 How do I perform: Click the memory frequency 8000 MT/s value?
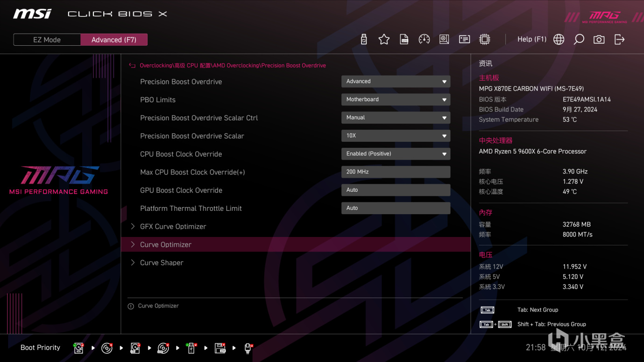pyautogui.click(x=578, y=235)
